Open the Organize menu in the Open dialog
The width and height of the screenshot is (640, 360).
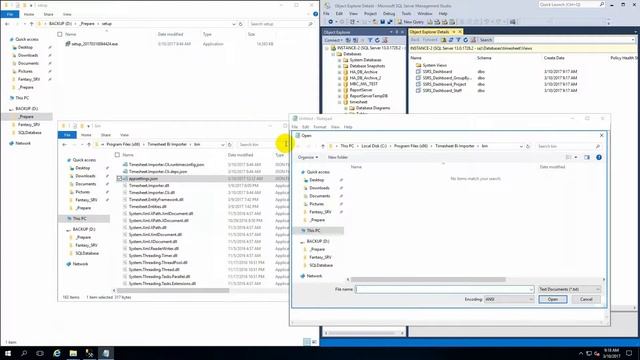click(307, 157)
